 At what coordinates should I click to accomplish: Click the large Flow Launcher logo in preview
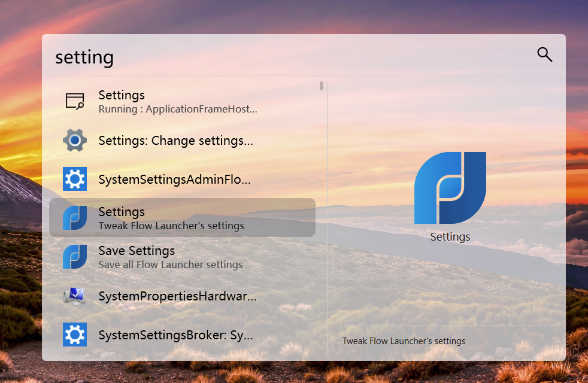pos(450,188)
